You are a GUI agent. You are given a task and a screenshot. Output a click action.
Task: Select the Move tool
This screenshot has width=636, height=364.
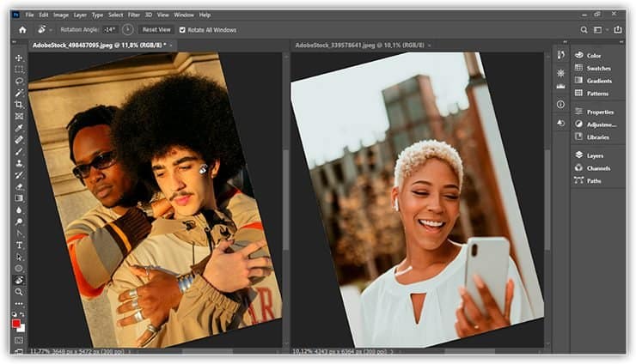[x=19, y=58]
